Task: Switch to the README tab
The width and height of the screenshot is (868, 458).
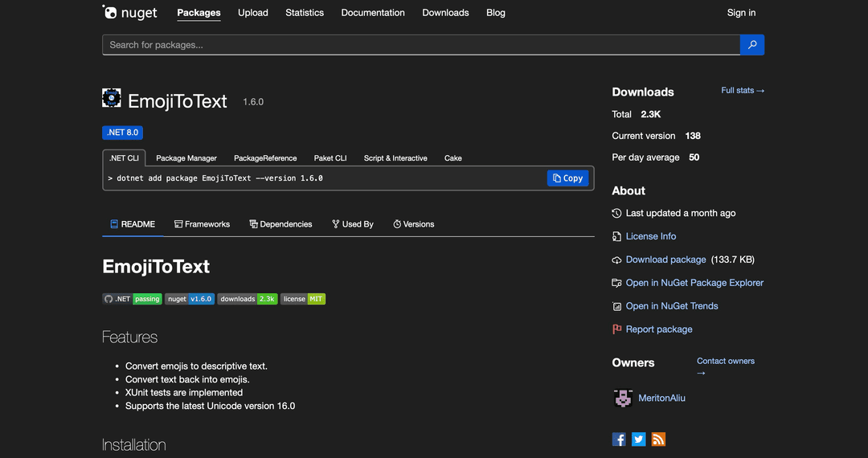Action: tap(133, 224)
